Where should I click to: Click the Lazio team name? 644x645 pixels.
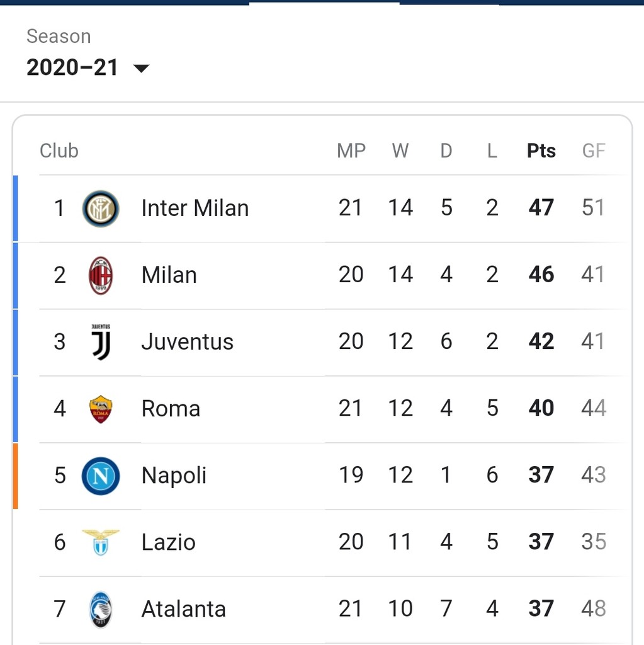click(x=168, y=542)
